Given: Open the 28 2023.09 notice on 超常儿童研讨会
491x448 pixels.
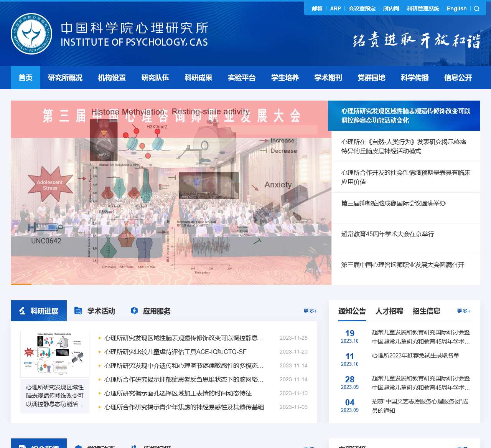Looking at the screenshot, I should [x=421, y=383].
